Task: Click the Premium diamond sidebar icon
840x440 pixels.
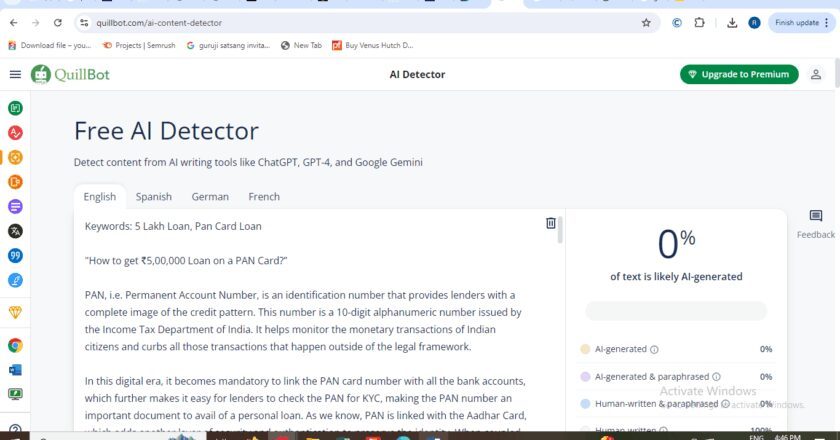Action: coord(15,312)
